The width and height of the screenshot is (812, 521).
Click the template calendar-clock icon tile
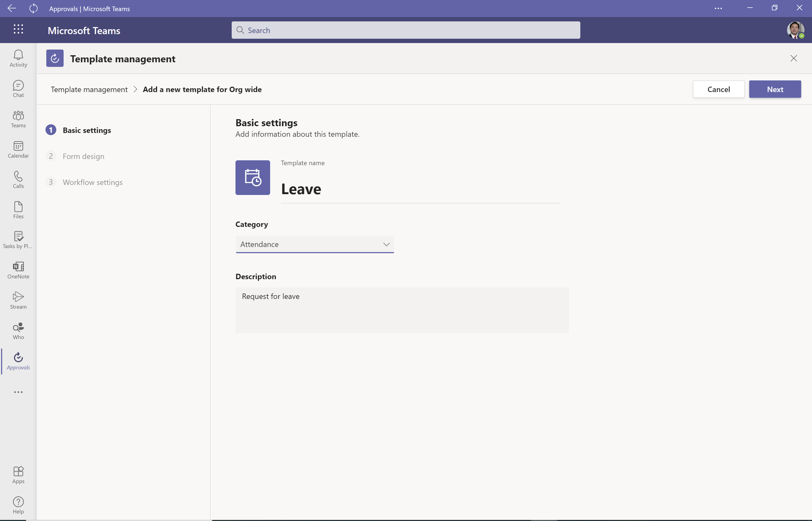(253, 177)
